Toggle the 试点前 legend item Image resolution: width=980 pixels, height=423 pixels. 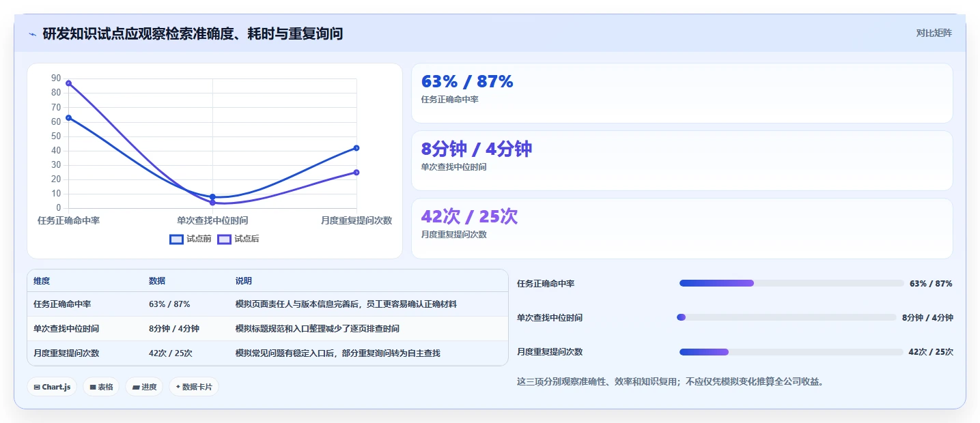click(x=191, y=239)
